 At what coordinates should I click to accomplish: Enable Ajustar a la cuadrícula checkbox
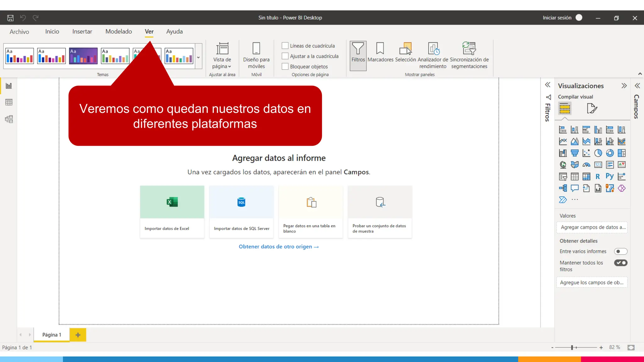click(285, 56)
